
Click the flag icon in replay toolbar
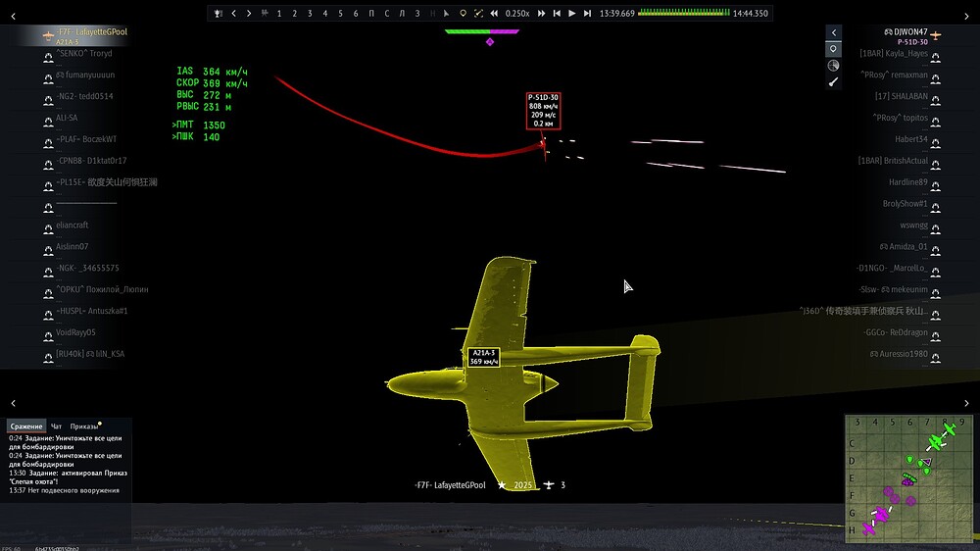[265, 13]
